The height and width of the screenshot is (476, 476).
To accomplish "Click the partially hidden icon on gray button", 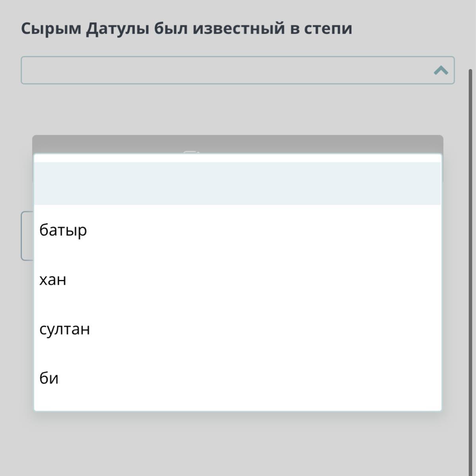I will pos(191,152).
